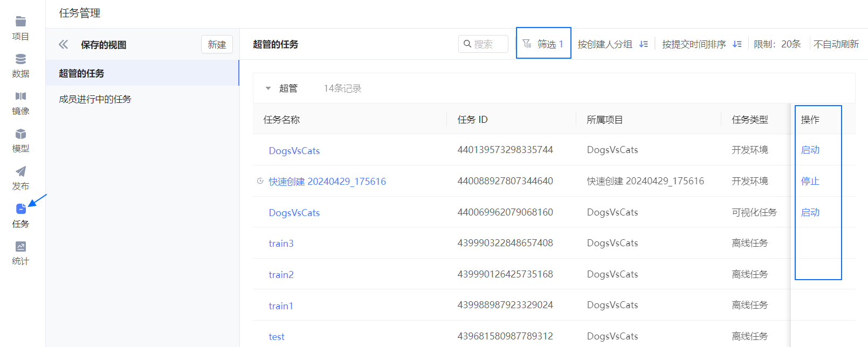Click the 任务 sidebar icon
Screen dimensions: 868x347
[20, 215]
